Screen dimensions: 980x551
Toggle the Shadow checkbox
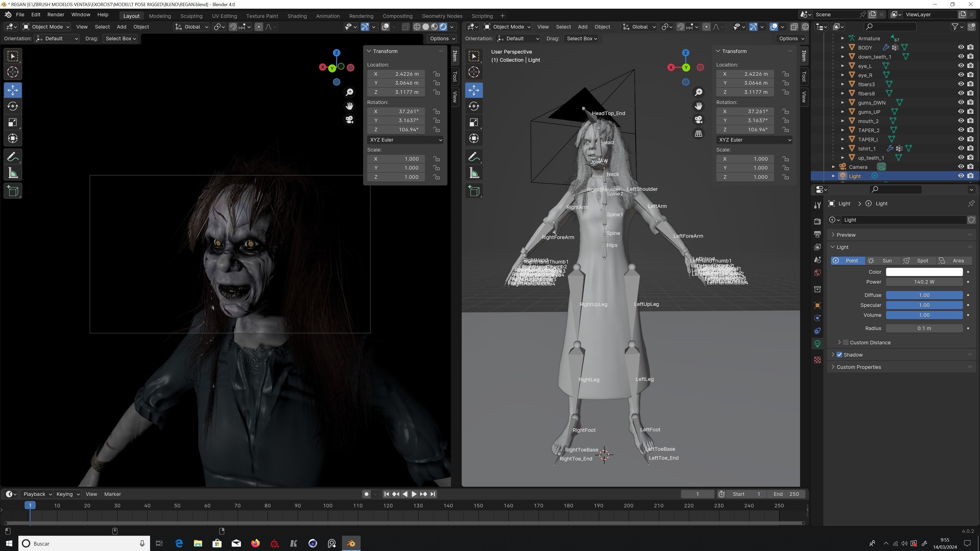(x=839, y=354)
